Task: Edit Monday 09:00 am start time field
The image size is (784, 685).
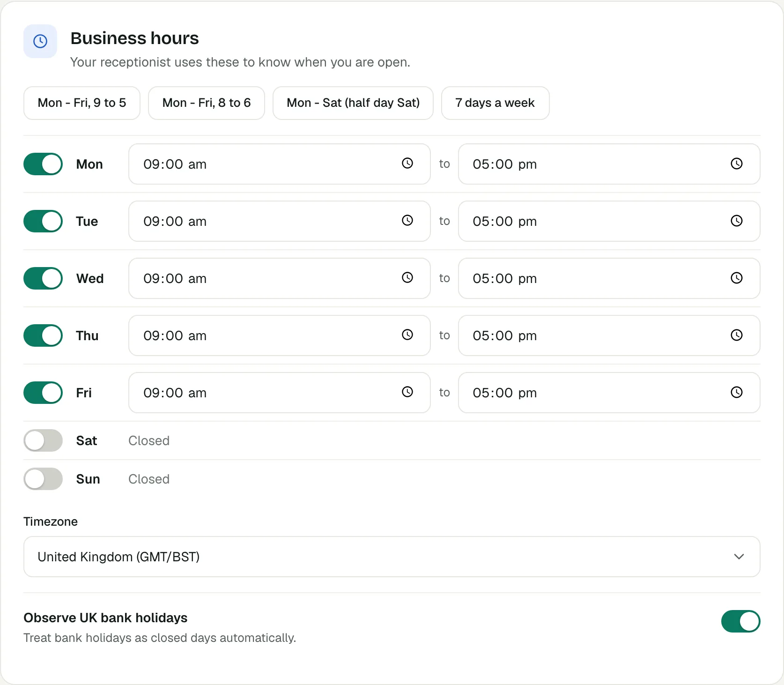Action: coord(280,164)
